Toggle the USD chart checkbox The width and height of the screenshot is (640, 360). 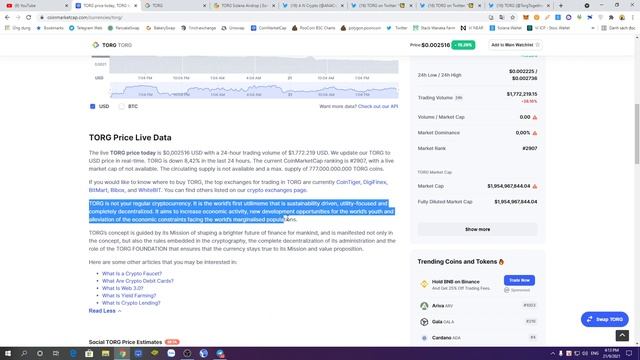[93, 107]
